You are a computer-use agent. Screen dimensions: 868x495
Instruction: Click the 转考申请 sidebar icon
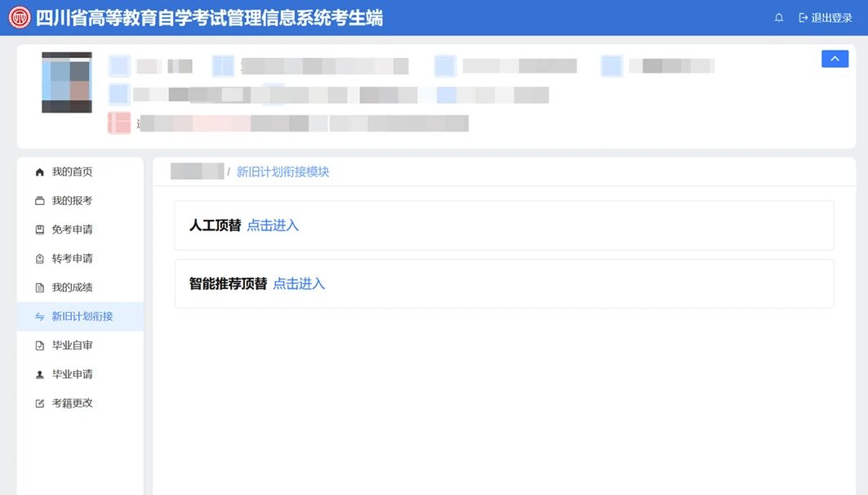coord(39,259)
